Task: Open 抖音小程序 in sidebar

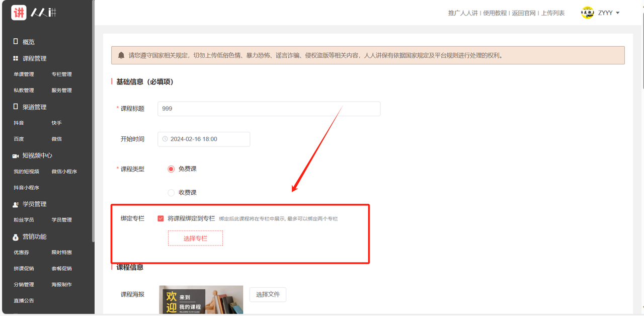Action: tap(26, 188)
